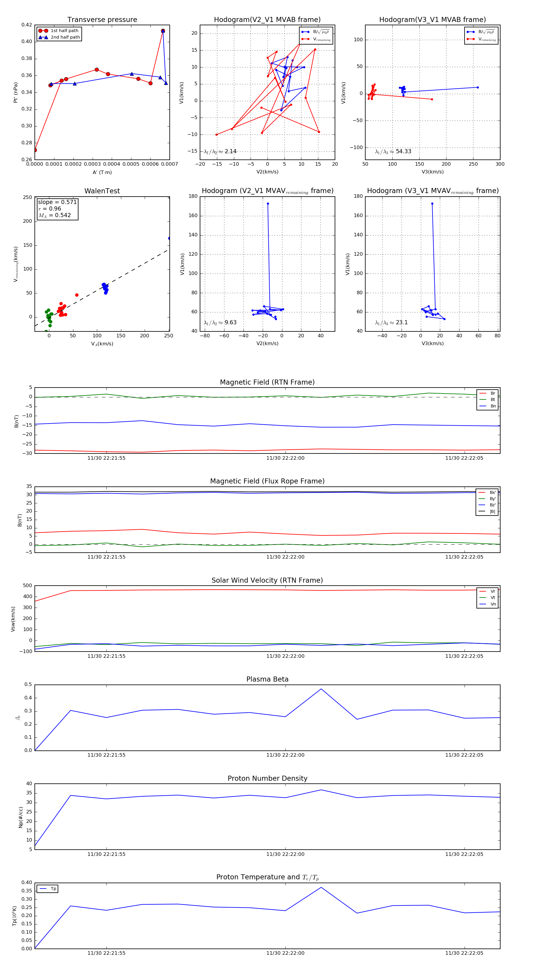The height and width of the screenshot is (980, 535).
Task: Click the "Pt' (nPa)" y-axis label
Action: pos(16,92)
